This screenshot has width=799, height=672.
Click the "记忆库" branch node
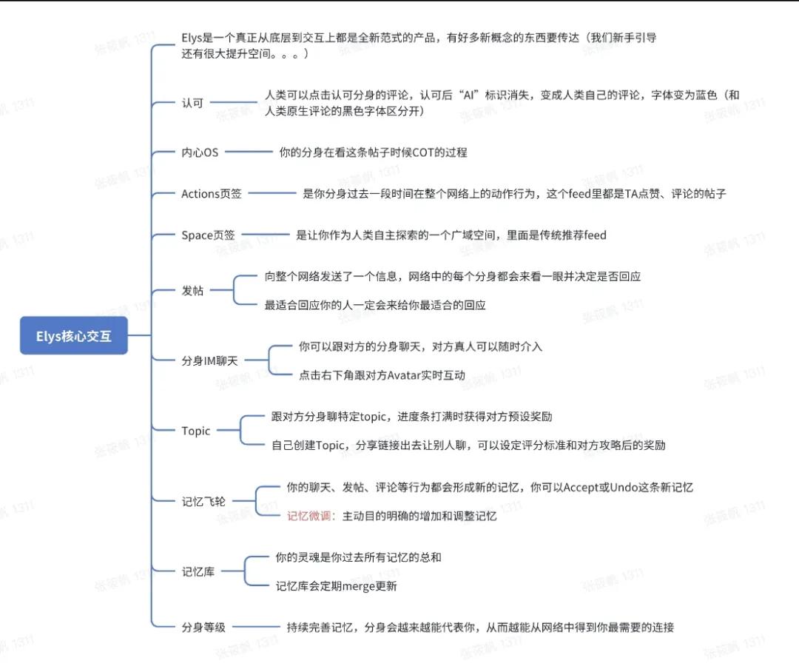(198, 571)
